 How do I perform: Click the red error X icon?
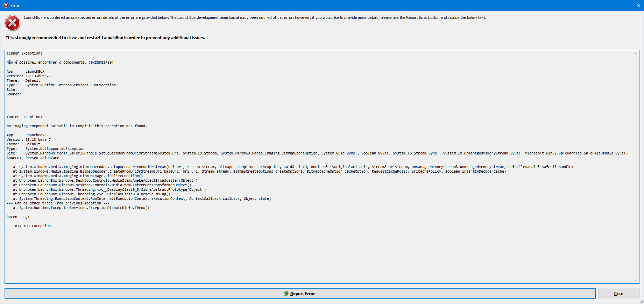point(12,23)
